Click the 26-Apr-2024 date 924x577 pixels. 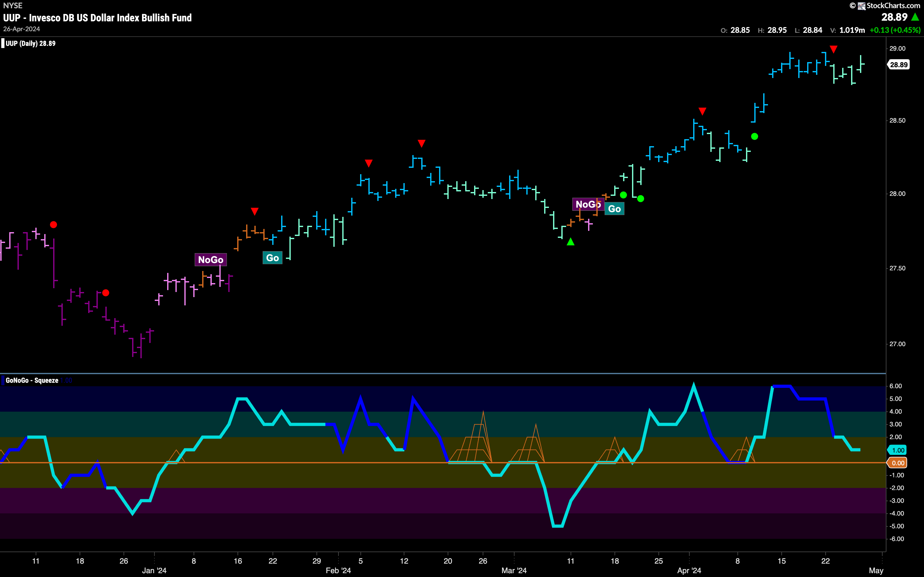(x=21, y=29)
